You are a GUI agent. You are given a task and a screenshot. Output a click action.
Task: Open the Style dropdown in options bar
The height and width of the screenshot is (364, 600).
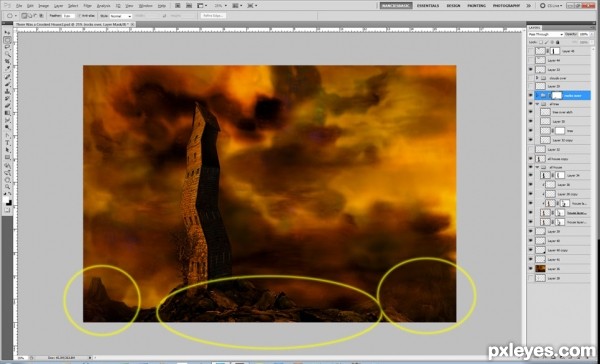click(x=121, y=16)
